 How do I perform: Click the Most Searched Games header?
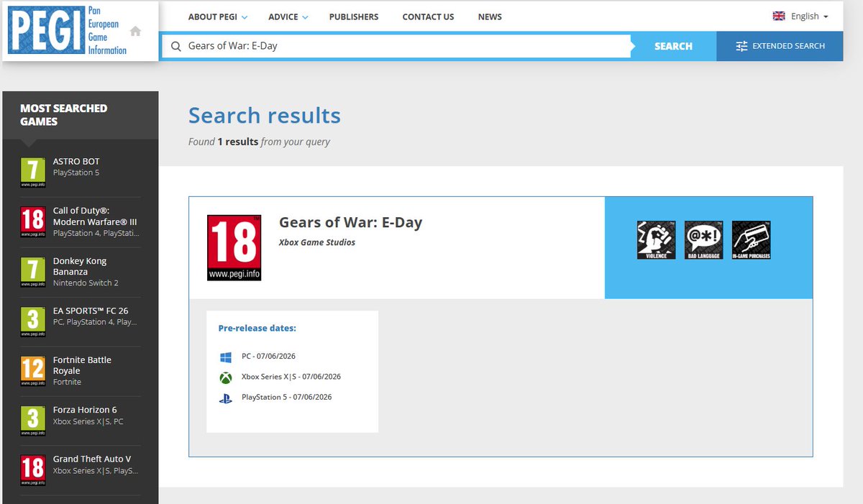coord(63,115)
